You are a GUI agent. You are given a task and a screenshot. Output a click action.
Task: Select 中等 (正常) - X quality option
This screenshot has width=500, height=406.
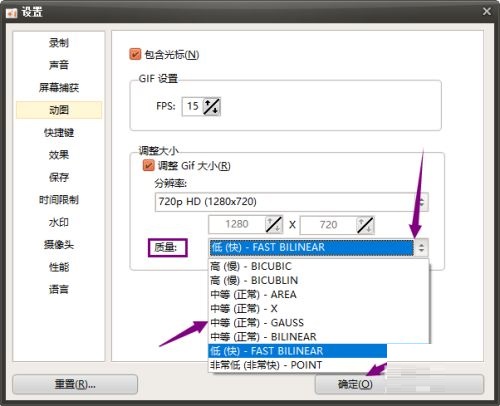318,309
